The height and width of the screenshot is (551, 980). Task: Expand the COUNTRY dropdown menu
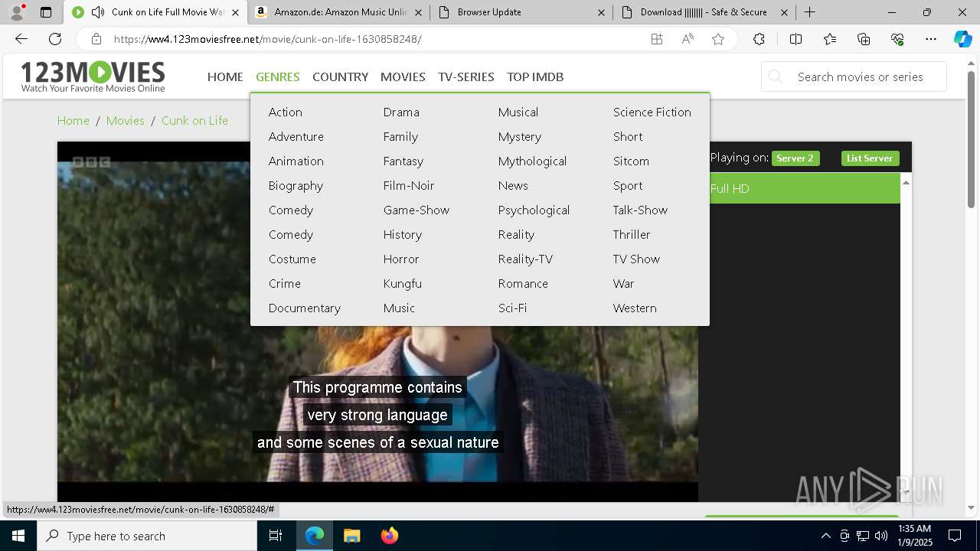[x=340, y=77]
